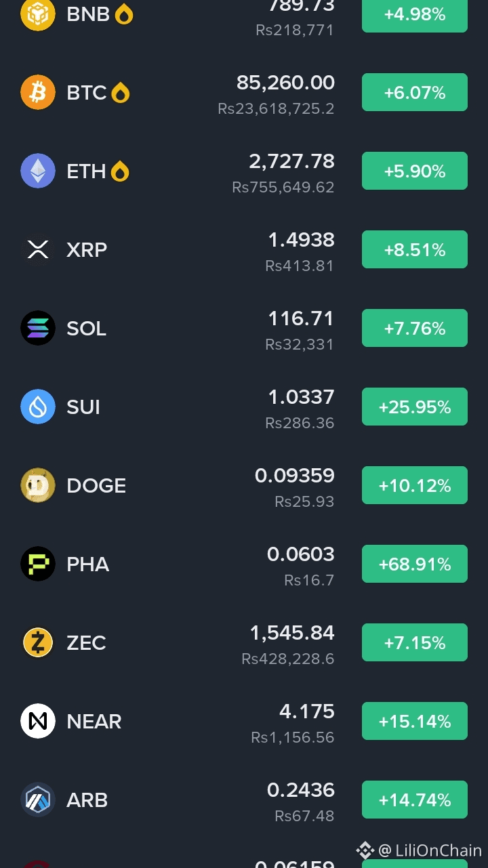Tap the PHA pixel logo icon
The image size is (488, 868).
point(38,564)
